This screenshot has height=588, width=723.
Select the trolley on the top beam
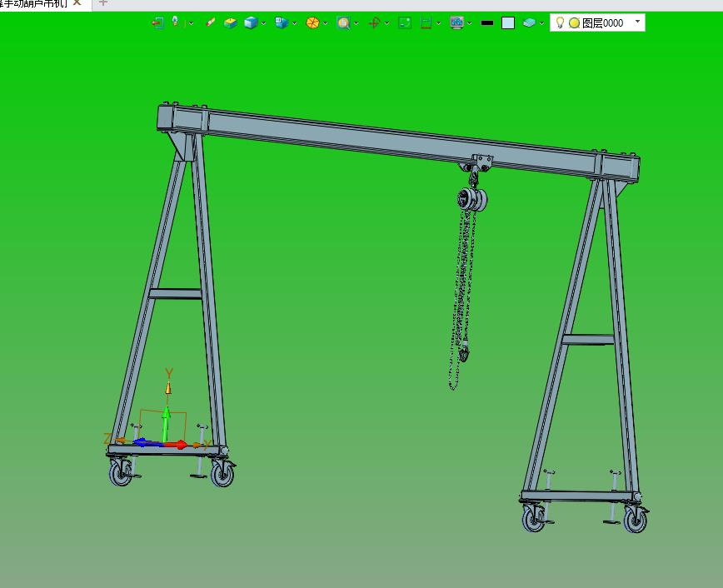(477, 164)
